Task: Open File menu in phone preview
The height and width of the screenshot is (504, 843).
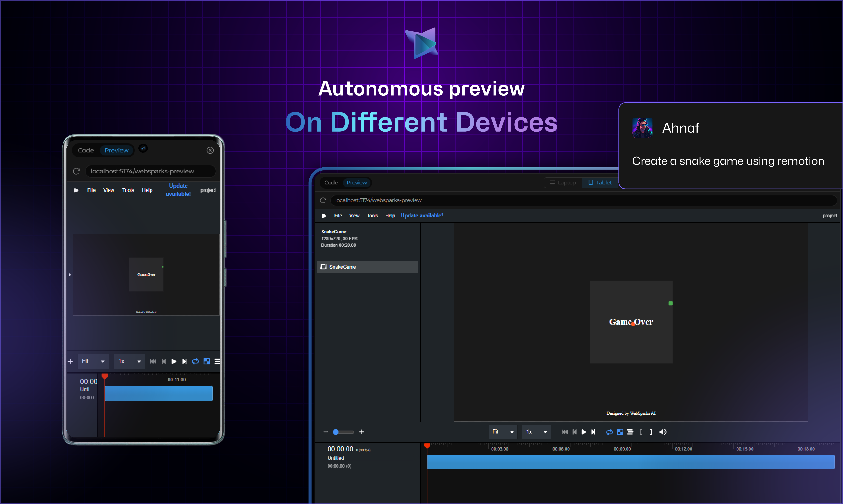Action: coord(91,190)
